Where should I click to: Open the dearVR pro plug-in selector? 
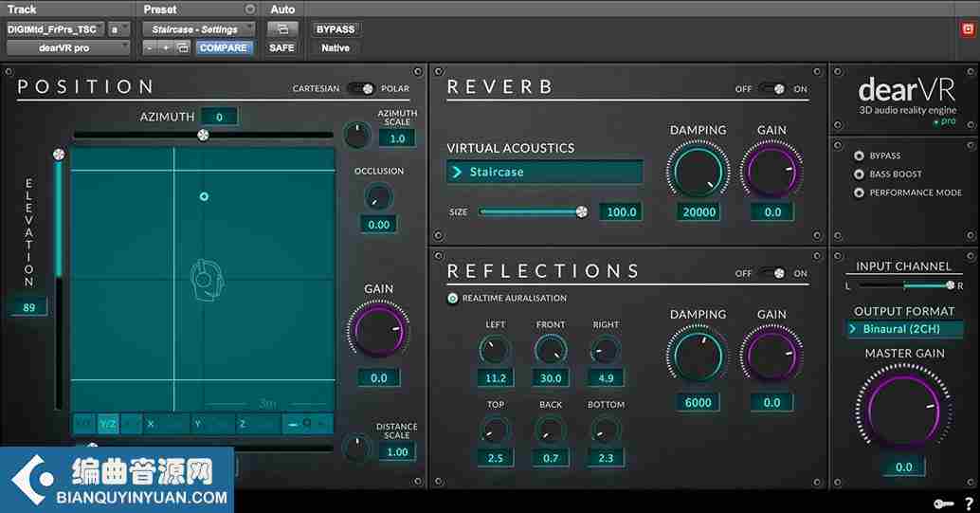tap(68, 47)
